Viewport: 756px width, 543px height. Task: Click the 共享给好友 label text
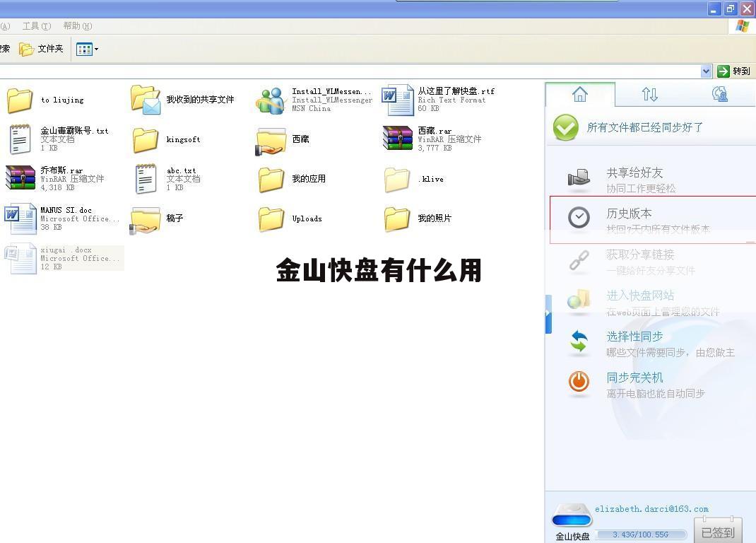point(634,173)
